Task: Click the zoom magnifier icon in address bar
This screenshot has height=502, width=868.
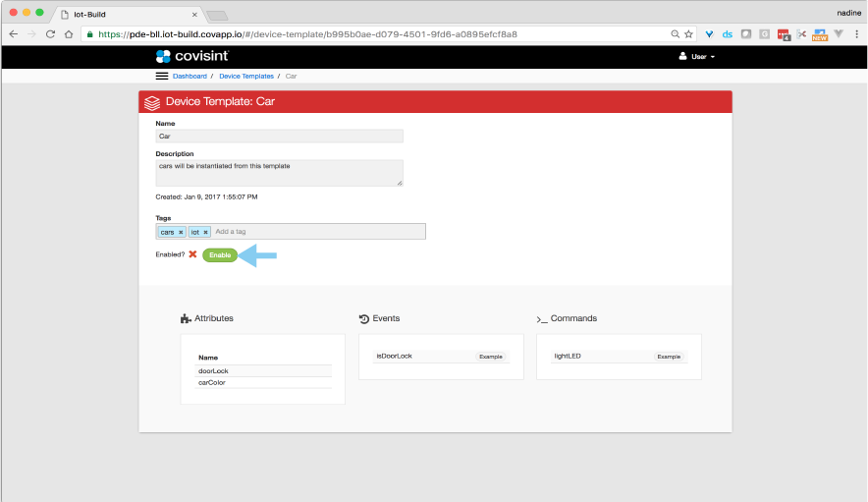Action: (675, 33)
